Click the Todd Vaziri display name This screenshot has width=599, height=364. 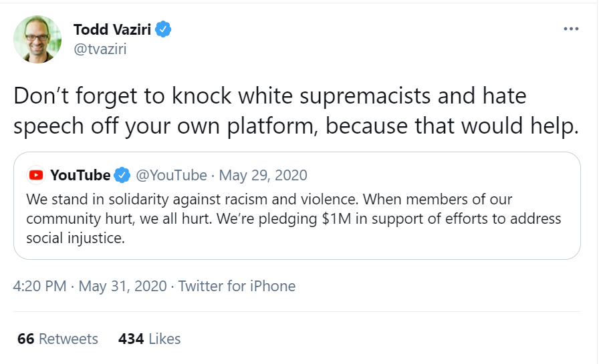[x=112, y=29]
